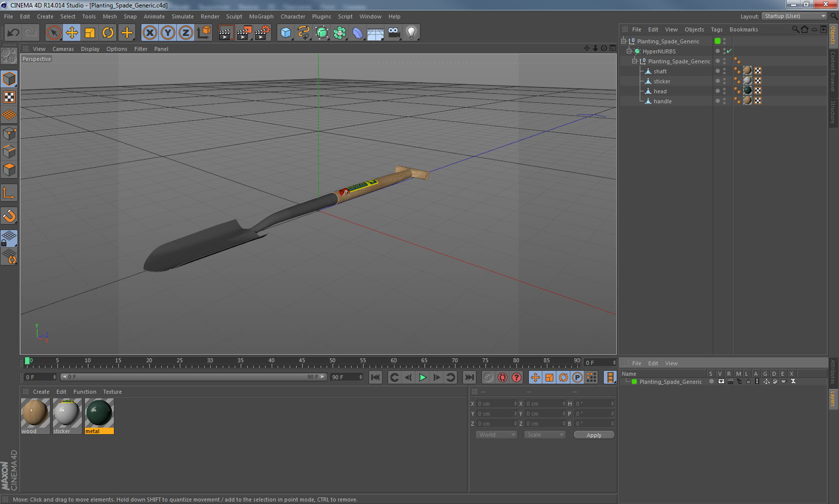Image resolution: width=839 pixels, height=504 pixels.
Task: Open the Objects side tab
Action: click(x=833, y=35)
